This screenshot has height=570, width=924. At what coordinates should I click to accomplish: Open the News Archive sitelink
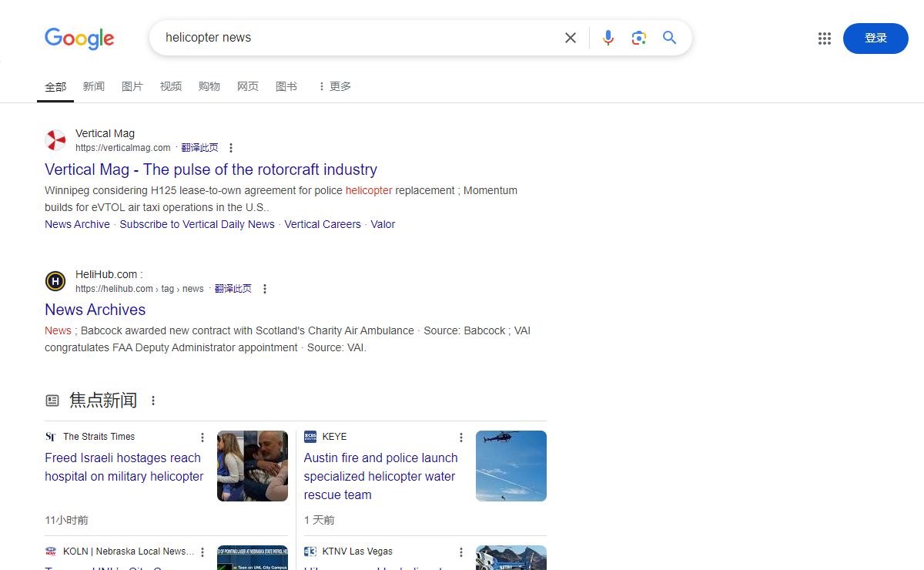[77, 224]
